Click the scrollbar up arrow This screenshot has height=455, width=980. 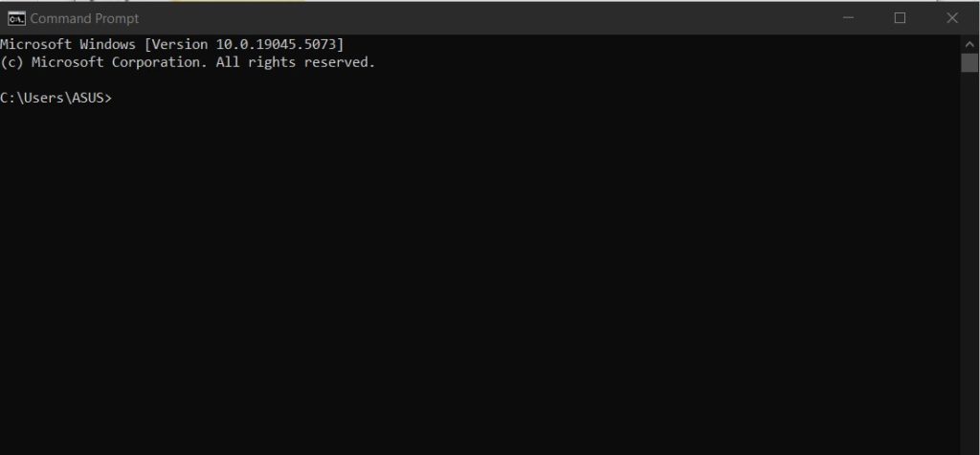click(969, 44)
